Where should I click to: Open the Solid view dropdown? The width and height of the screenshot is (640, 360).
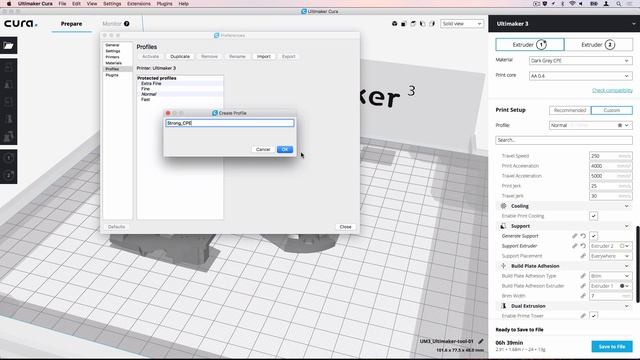coord(462,24)
